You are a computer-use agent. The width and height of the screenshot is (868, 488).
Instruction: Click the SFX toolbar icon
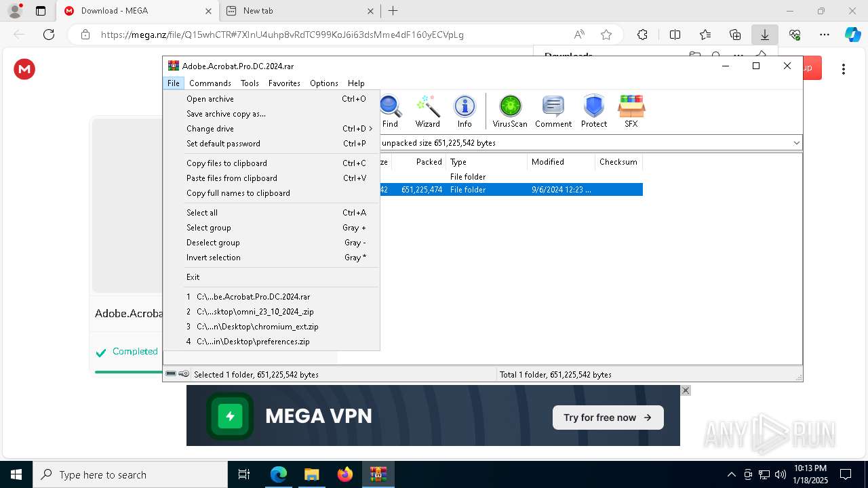631,111
